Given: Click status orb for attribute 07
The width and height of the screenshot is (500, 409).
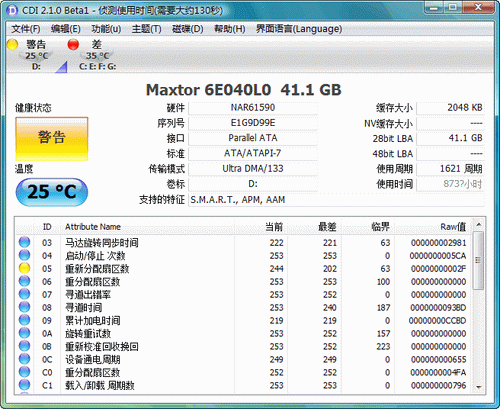Looking at the screenshot, I should click(x=24, y=294).
